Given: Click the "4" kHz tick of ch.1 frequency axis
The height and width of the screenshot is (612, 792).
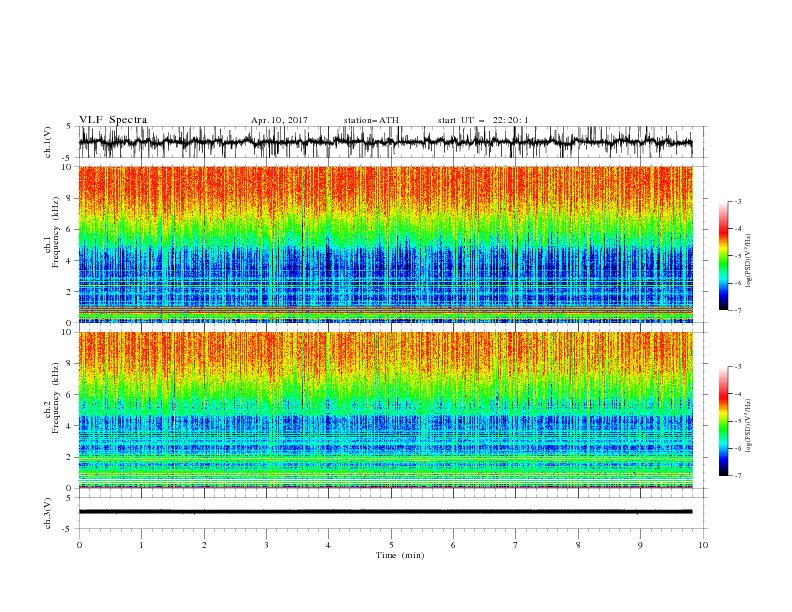Looking at the screenshot, I should click(x=69, y=261).
